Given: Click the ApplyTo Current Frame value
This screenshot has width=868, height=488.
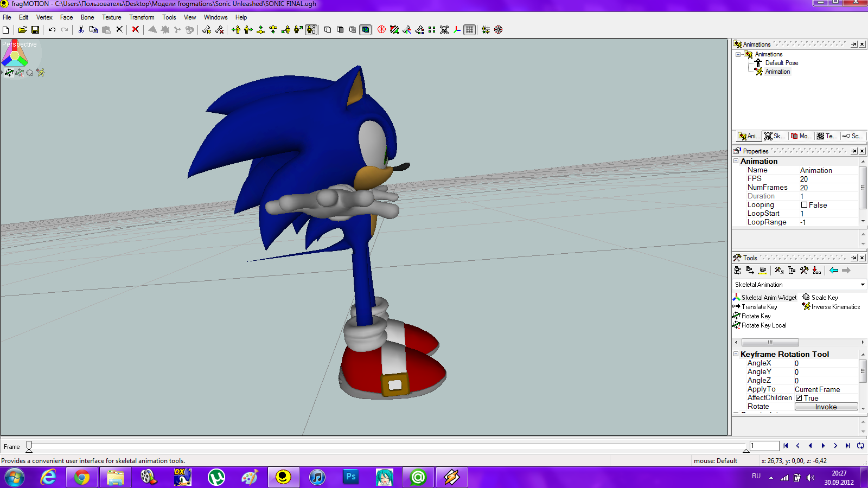Looking at the screenshot, I should (x=817, y=389).
